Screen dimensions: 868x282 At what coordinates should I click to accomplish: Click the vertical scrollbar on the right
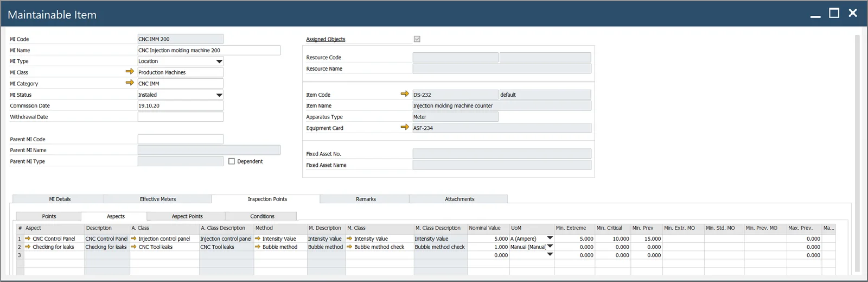tap(857, 152)
